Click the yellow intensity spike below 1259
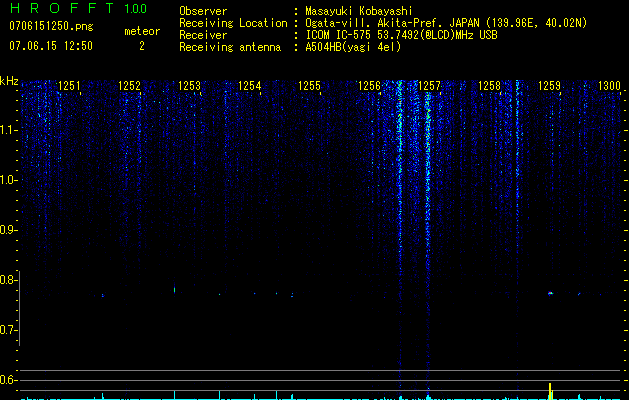Viewport: 629px width, 400px height. (x=550, y=392)
